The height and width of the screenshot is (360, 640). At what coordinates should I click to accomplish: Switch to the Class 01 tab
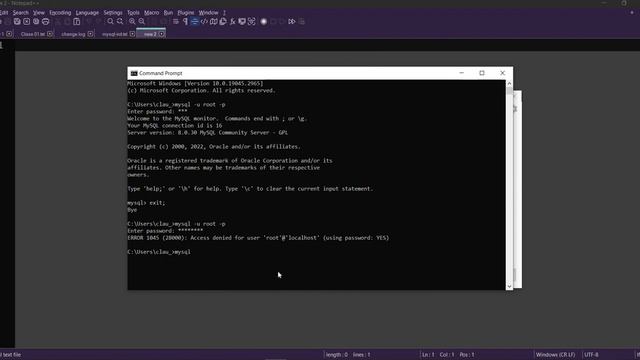[x=33, y=34]
